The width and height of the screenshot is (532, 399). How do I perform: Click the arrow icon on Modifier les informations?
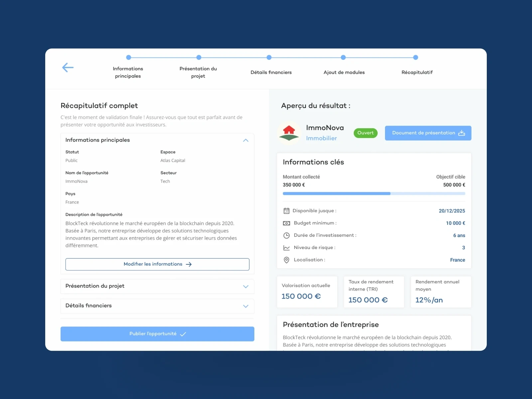pyautogui.click(x=189, y=264)
